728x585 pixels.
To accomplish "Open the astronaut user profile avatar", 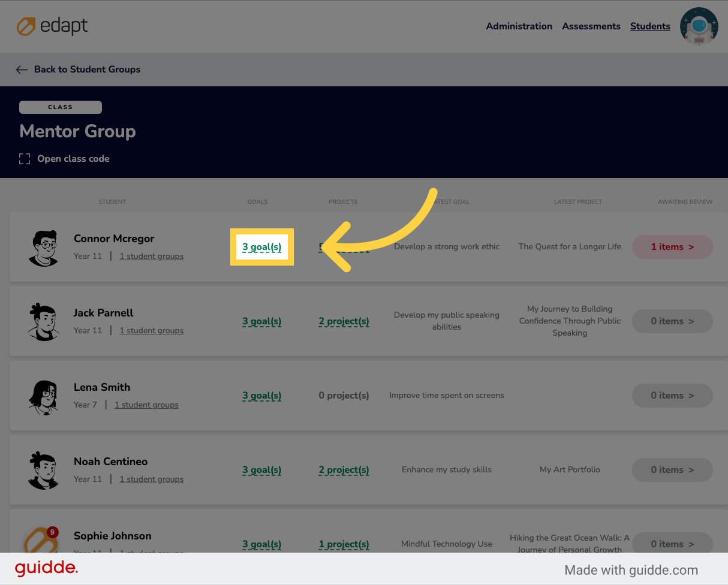I will 699,26.
